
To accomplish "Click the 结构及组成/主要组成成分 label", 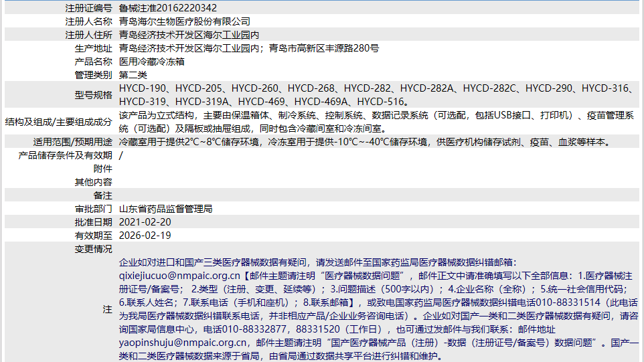I will (x=58, y=122).
